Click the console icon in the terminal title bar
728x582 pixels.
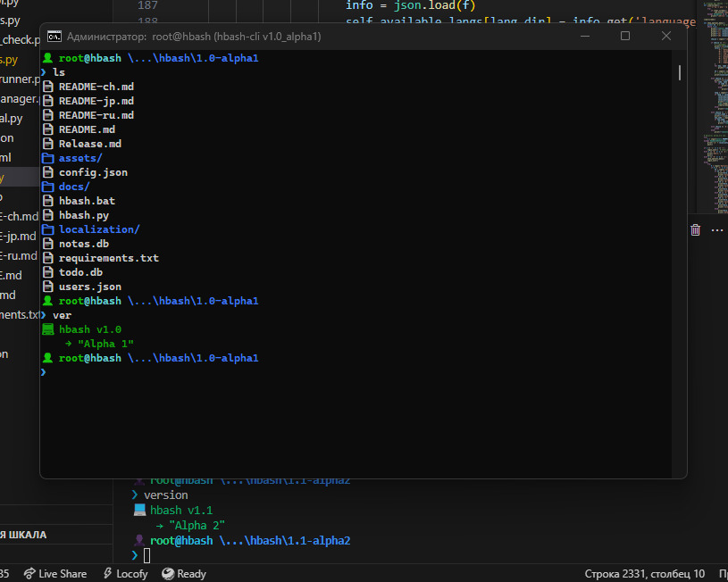(x=54, y=36)
